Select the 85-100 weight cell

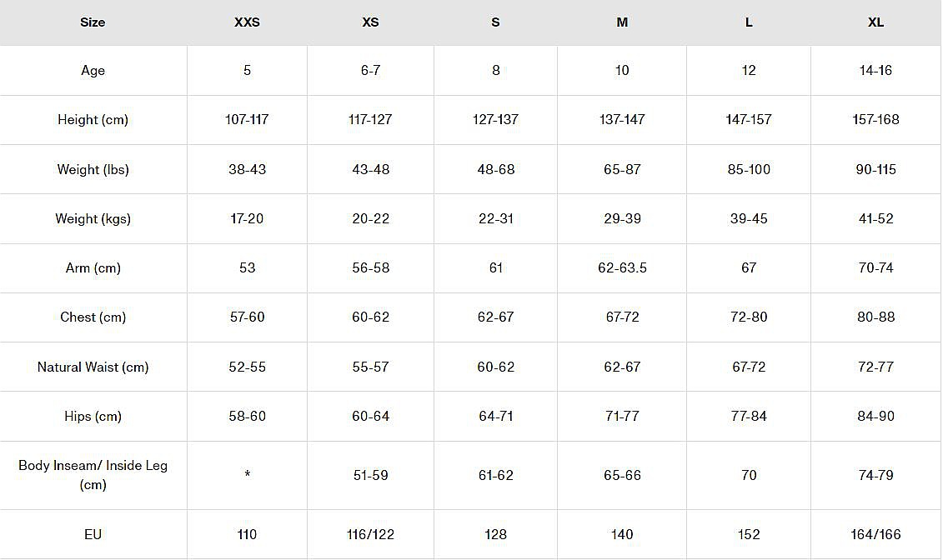coord(749,170)
